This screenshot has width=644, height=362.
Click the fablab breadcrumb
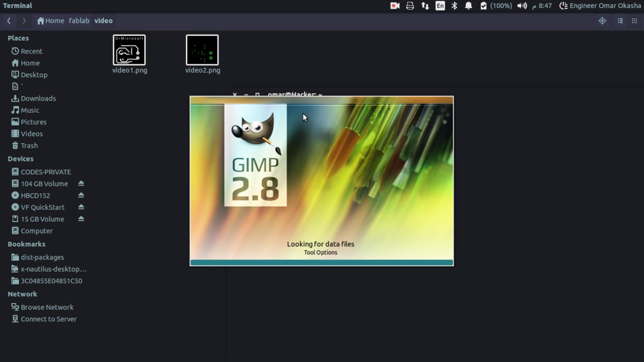coord(79,21)
